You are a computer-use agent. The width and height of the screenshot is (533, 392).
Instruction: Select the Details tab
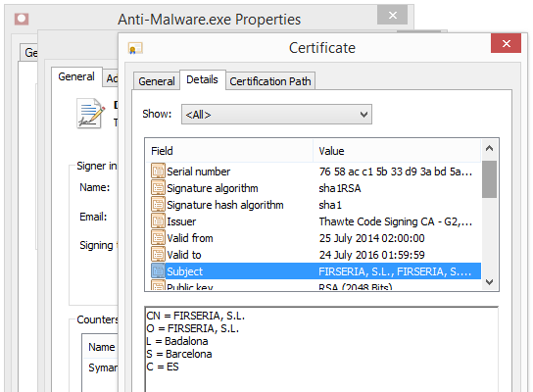click(202, 79)
